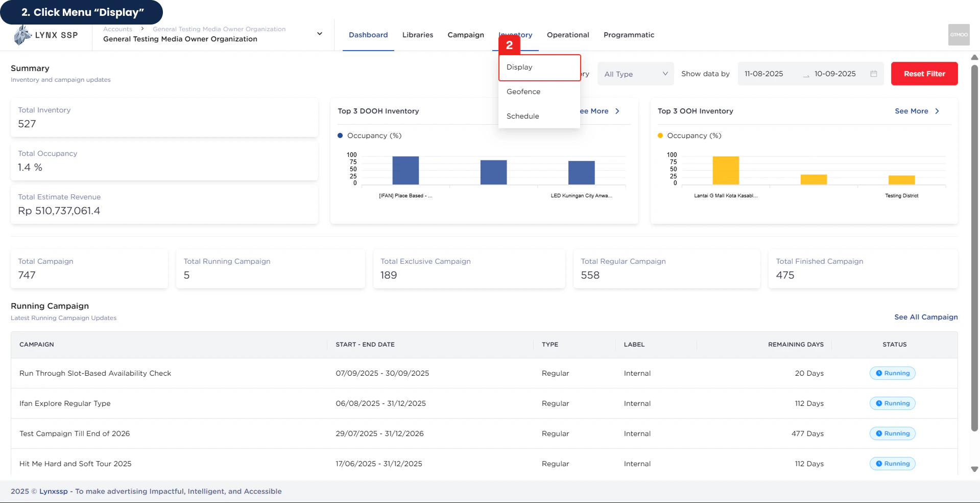Select "Geofence" from the Inventory menu
This screenshot has width=980, height=503.
pyautogui.click(x=523, y=92)
